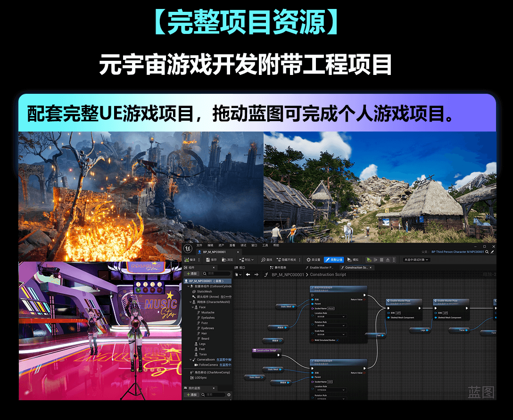Screen dimensions: 513x420
Task: Open the 窗口 window menu
Action: (x=254, y=245)
